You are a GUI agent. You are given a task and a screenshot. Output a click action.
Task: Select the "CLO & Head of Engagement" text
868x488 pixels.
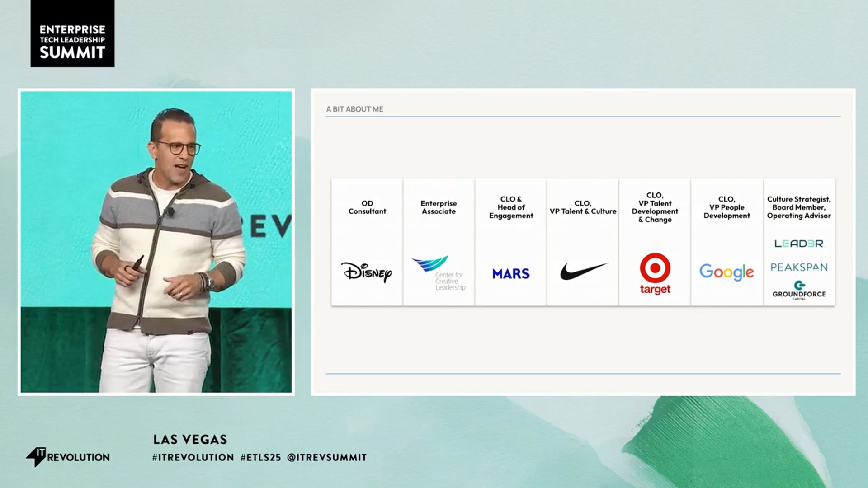tap(511, 207)
